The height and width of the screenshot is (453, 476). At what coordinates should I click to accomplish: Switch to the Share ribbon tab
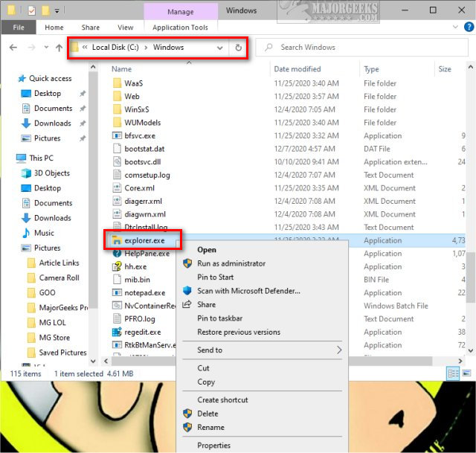click(x=91, y=28)
